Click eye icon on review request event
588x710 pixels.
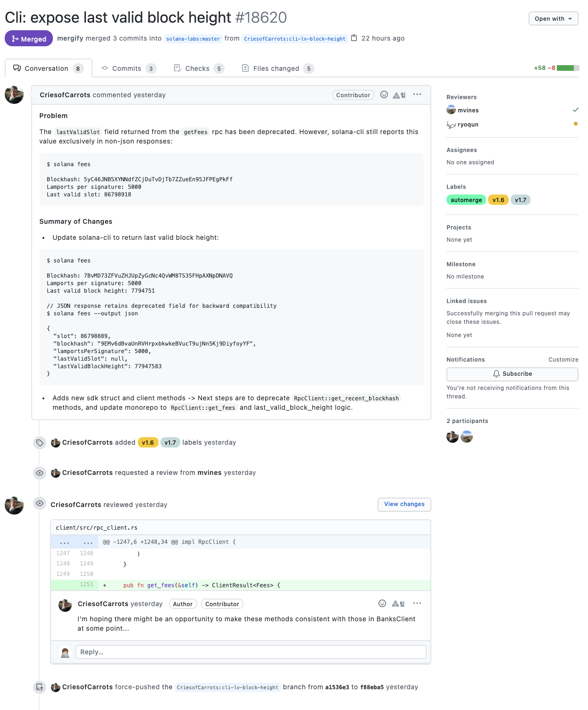click(40, 473)
